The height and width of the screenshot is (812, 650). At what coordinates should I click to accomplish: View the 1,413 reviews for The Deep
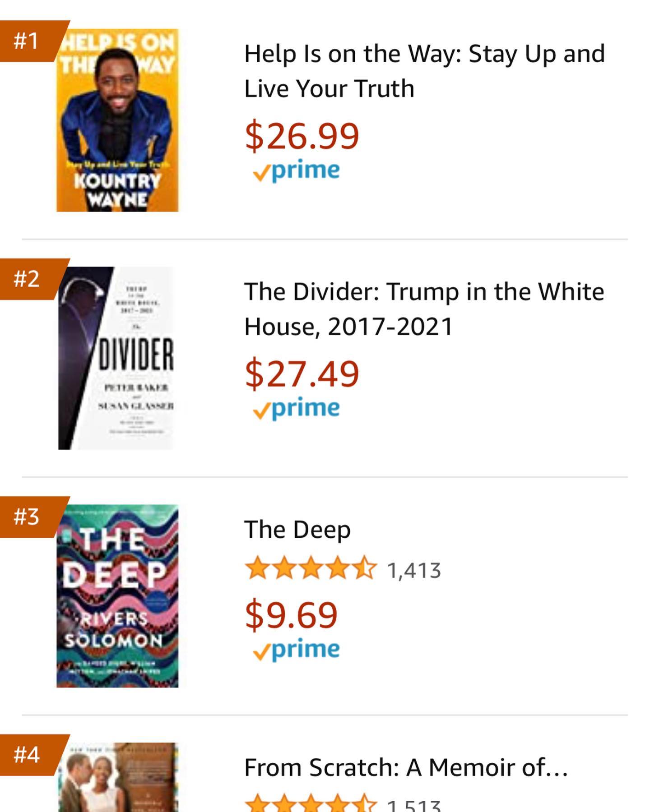[414, 570]
